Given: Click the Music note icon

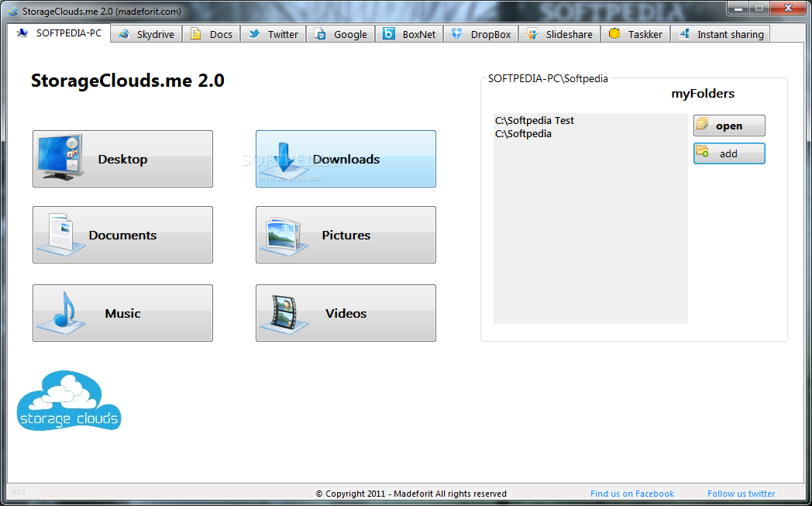Looking at the screenshot, I should pos(61,313).
